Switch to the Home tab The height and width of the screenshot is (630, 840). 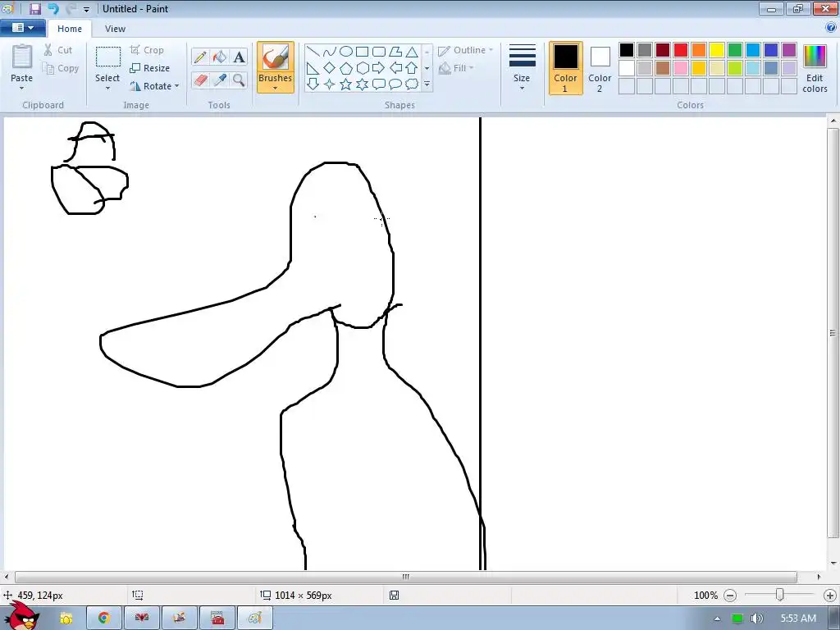click(x=70, y=29)
